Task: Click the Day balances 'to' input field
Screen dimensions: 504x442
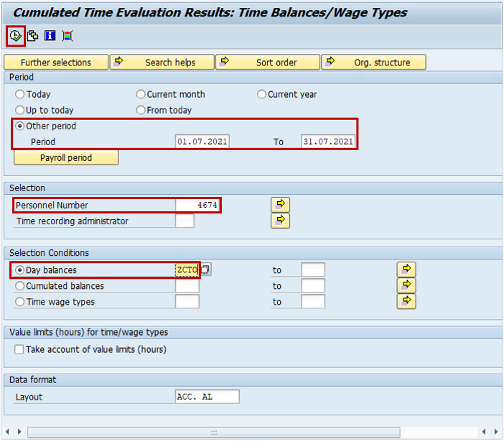Action: pyautogui.click(x=313, y=270)
